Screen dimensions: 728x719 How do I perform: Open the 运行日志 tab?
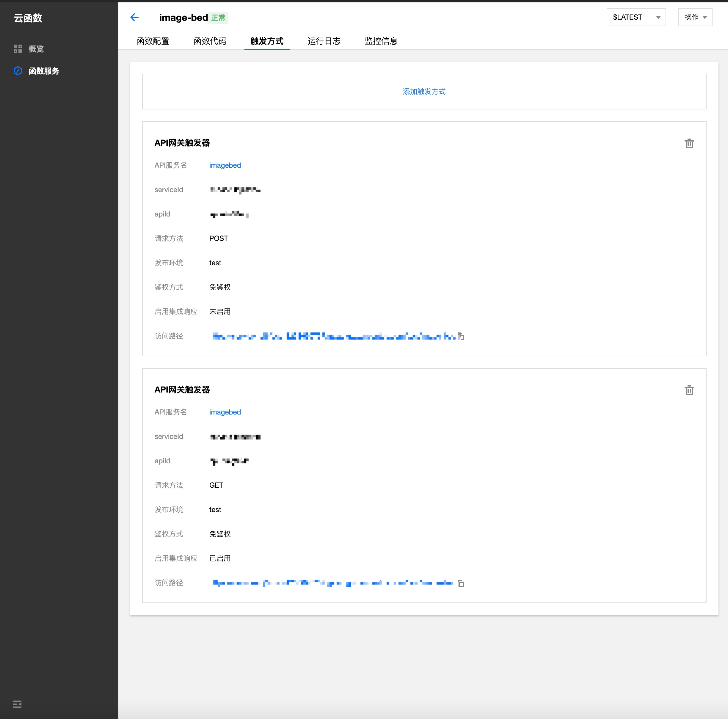(324, 41)
